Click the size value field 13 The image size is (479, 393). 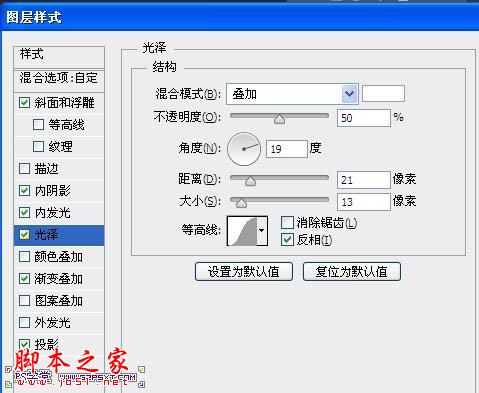pyautogui.click(x=364, y=202)
